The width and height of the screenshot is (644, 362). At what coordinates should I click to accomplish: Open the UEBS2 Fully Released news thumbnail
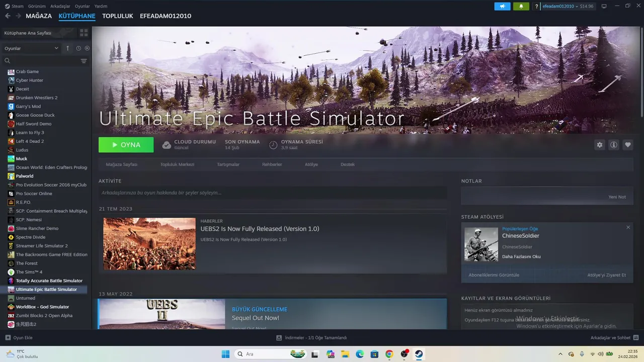(x=149, y=244)
